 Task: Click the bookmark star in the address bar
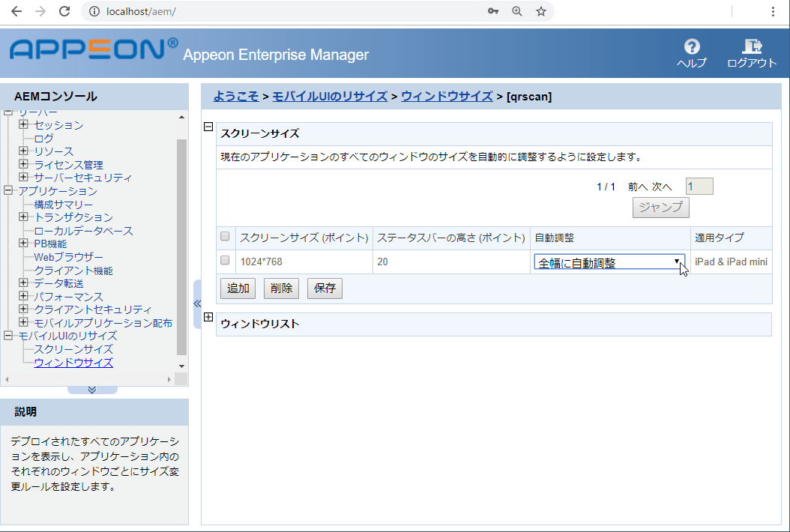(541, 11)
